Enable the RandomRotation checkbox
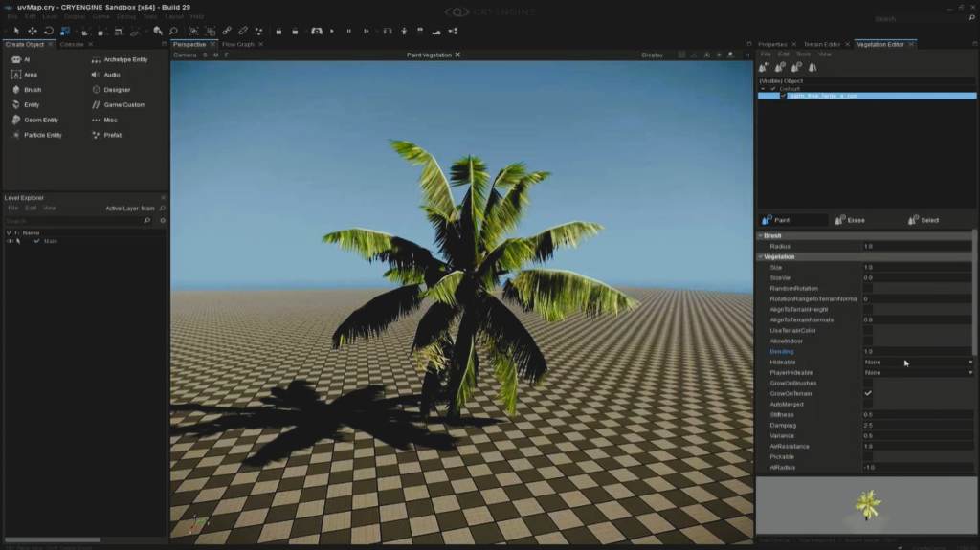Viewport: 980px width, 550px height. [x=868, y=288]
